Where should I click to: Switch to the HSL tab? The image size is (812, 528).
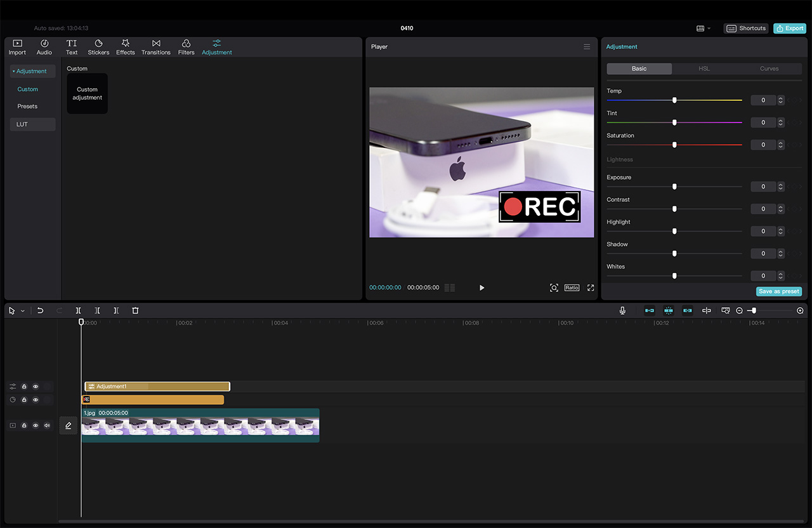[x=704, y=69]
